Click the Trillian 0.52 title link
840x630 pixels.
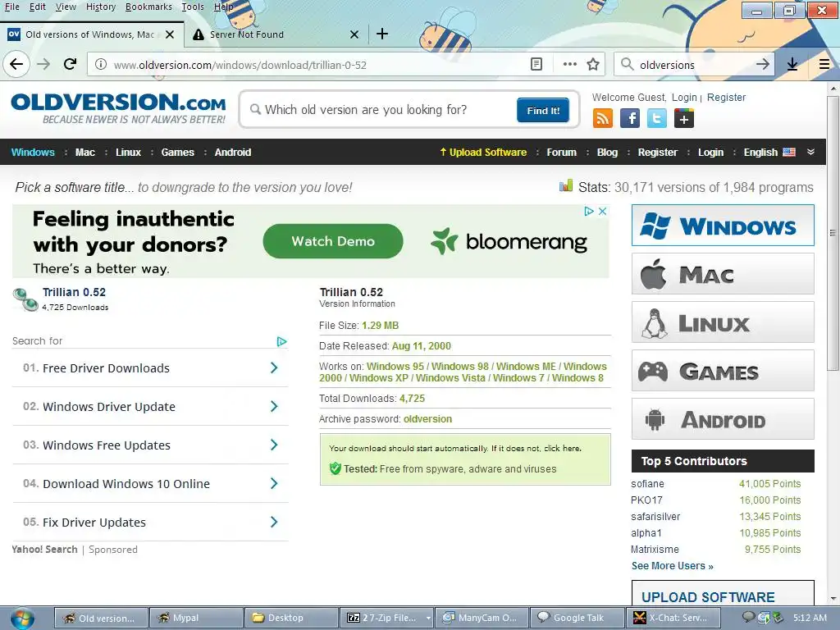[x=74, y=293]
